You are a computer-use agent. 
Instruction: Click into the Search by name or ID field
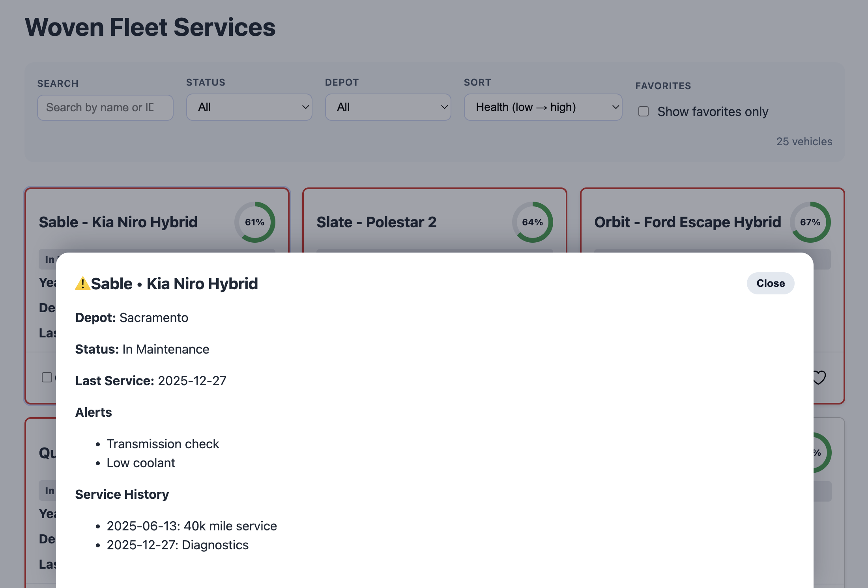(x=105, y=107)
